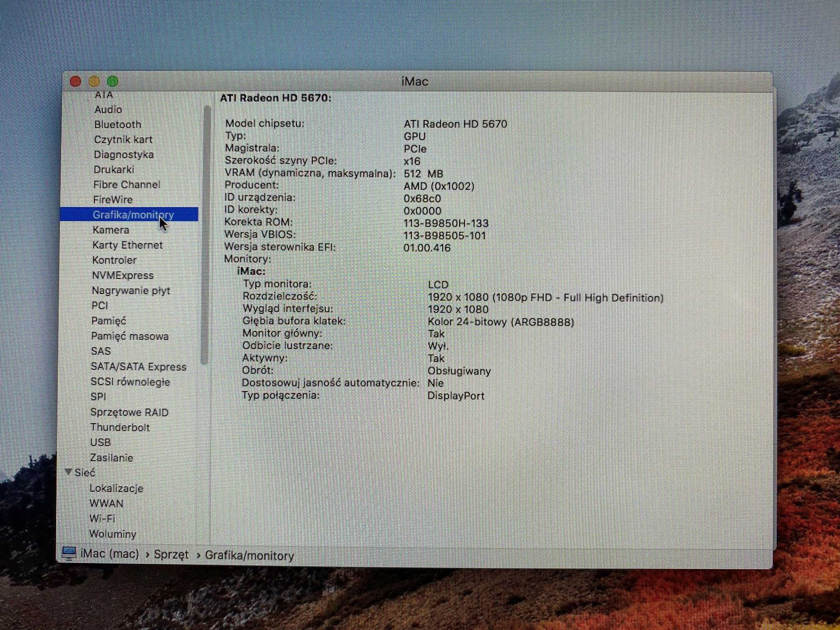Click Model chipsetu value ATI Radeon HD 5670
This screenshot has width=840, height=630.
point(455,124)
